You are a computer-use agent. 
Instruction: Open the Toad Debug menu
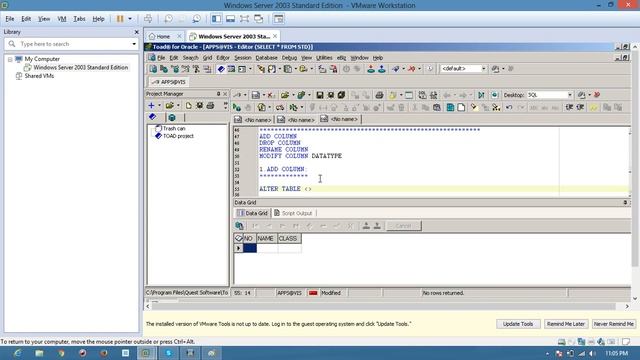[289, 58]
